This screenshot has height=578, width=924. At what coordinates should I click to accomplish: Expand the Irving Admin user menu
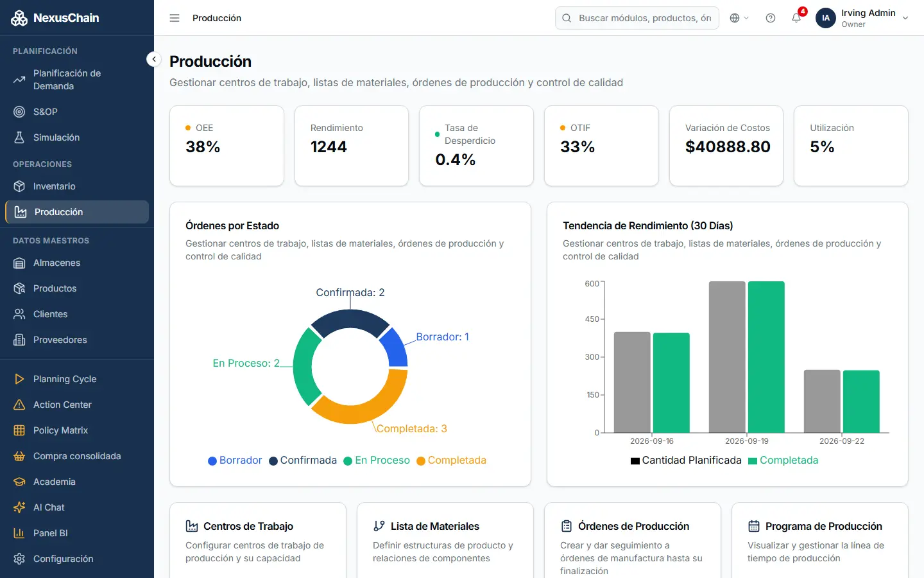tap(862, 18)
